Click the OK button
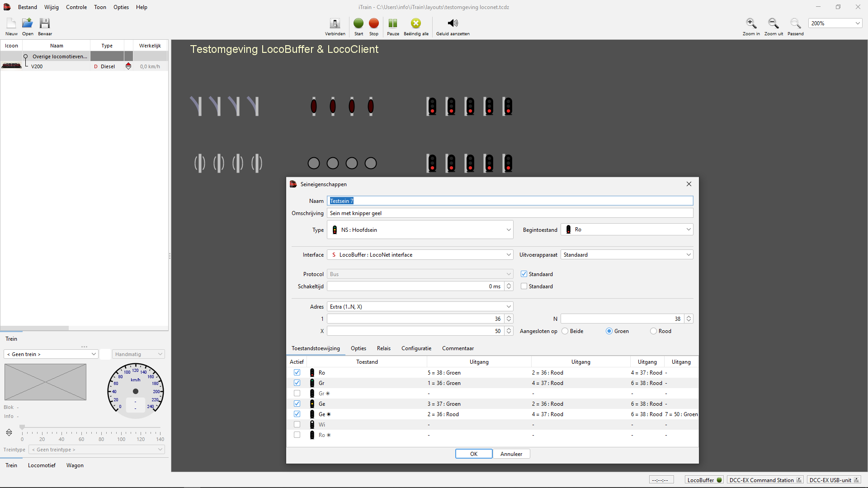Image resolution: width=868 pixels, height=488 pixels. 473,454
